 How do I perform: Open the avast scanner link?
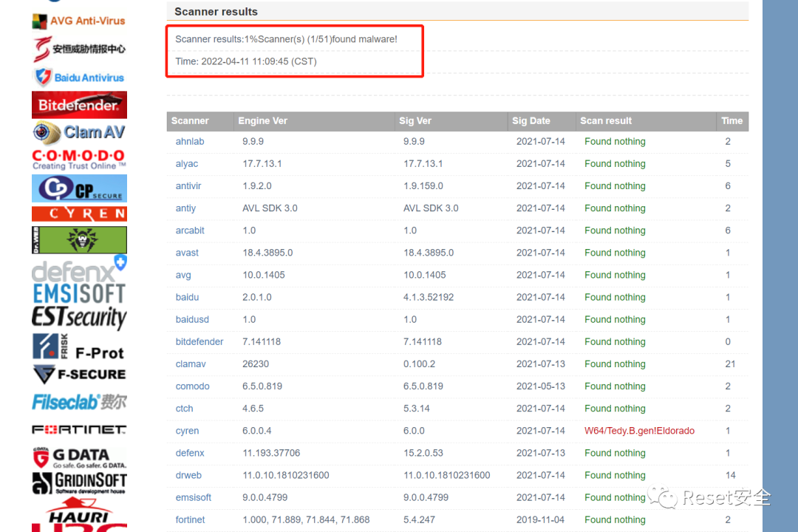(187, 253)
